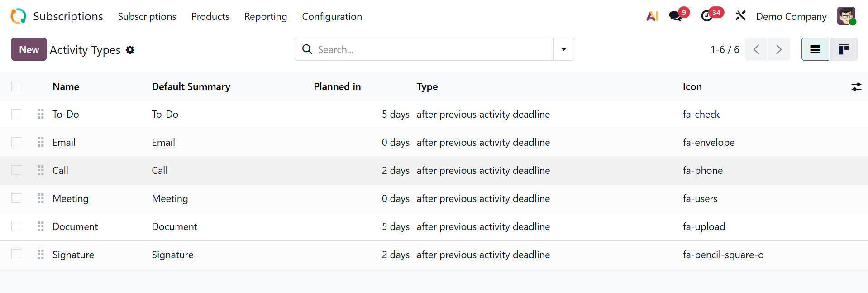Click the Search input field
Screen dimensions: 868x293
click(430, 49)
